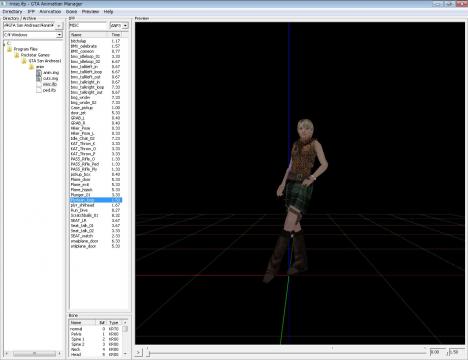Select the PASS_Rifle_Ped animation

pyautogui.click(x=96, y=164)
